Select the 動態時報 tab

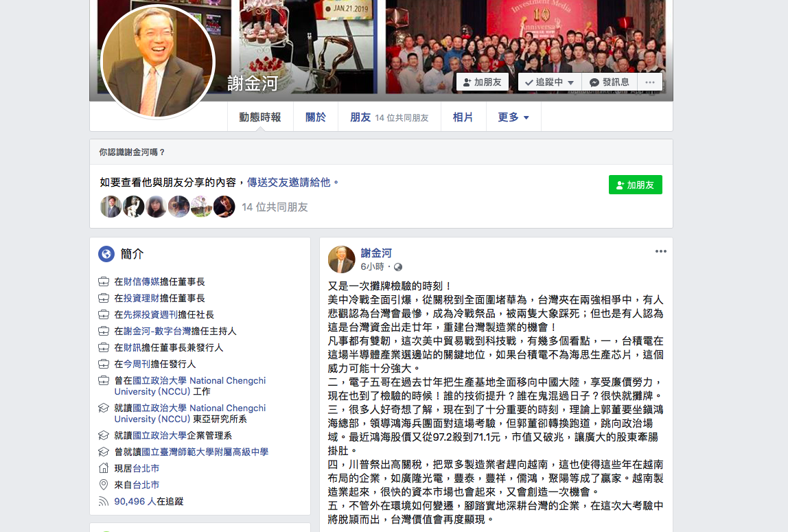(260, 116)
